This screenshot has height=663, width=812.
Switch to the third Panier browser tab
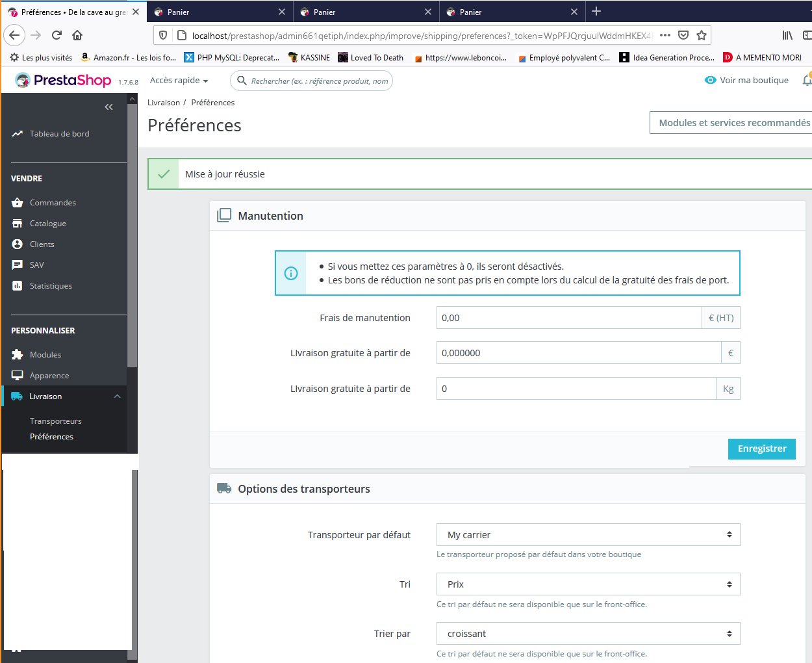(512, 12)
